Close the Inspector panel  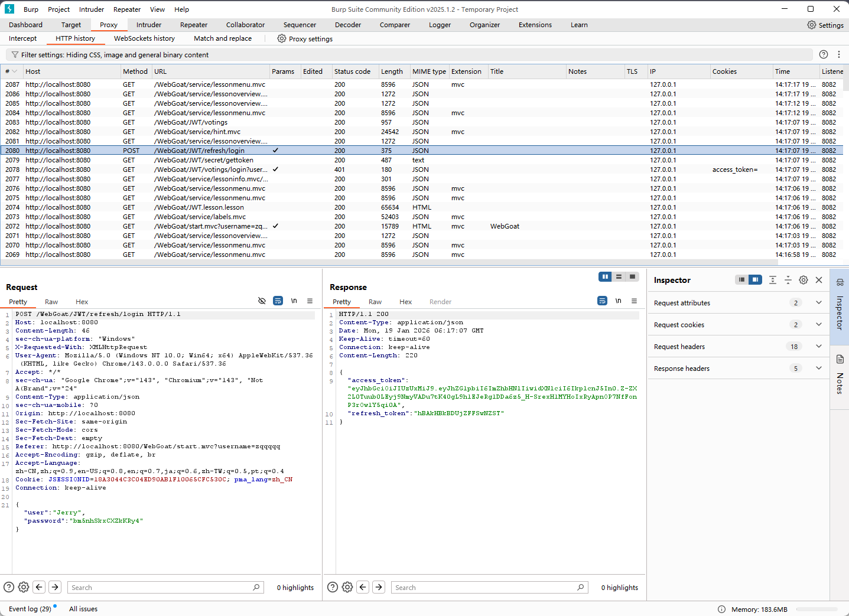[819, 280]
